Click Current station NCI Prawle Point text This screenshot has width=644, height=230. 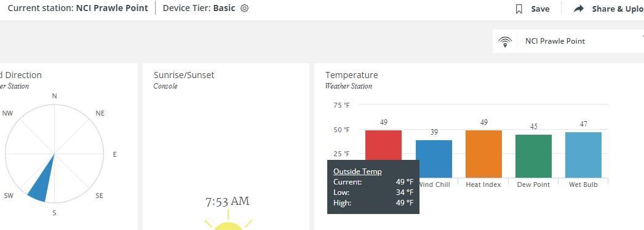pyautogui.click(x=78, y=8)
